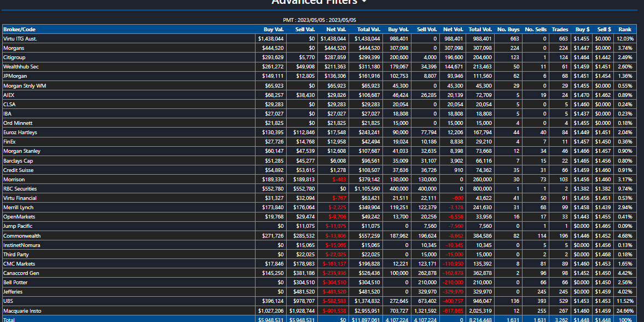Screen dimensions: 644x322
Task: Sort by the Buy Vol. column header
Action: click(x=398, y=29)
